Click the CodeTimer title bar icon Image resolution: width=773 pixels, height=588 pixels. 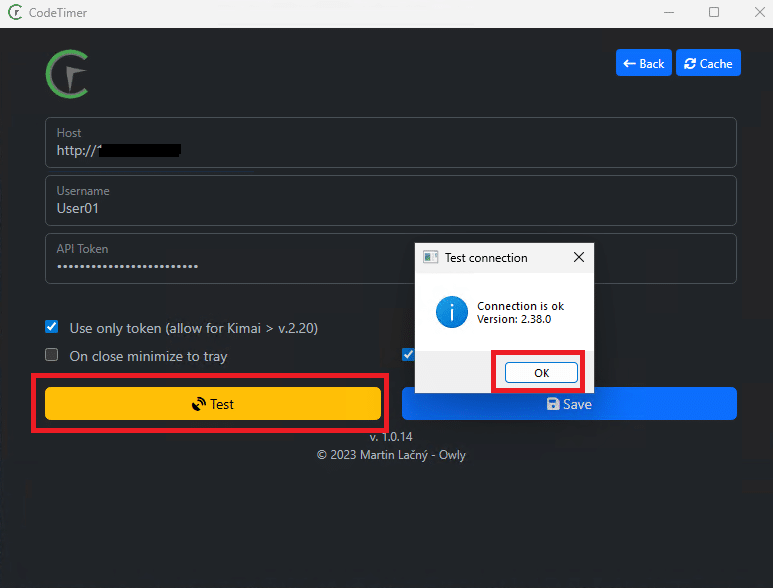[14, 13]
